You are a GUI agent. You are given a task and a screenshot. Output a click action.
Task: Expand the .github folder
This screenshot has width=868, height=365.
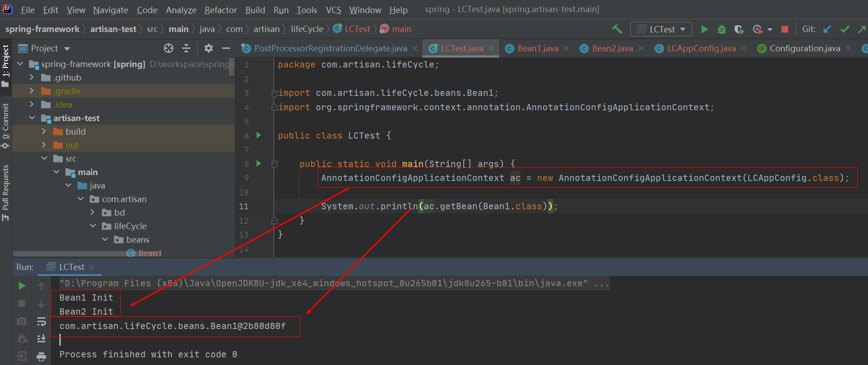click(x=31, y=77)
